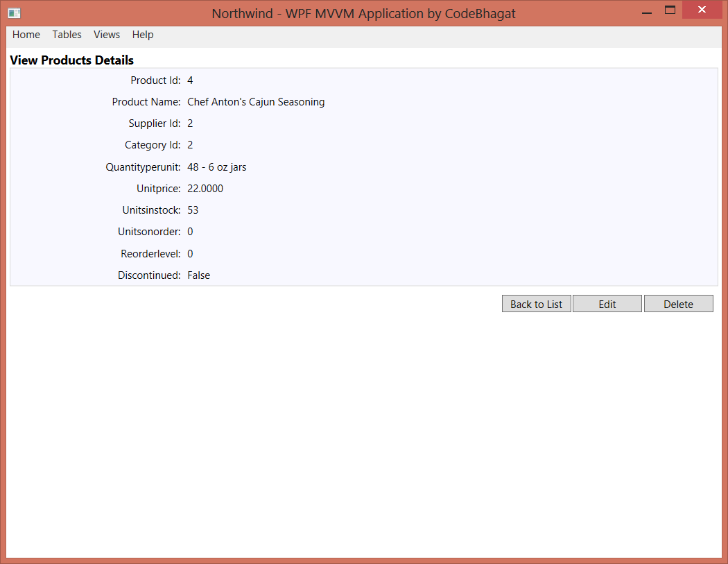Click the Supplier Id label

coord(155,123)
